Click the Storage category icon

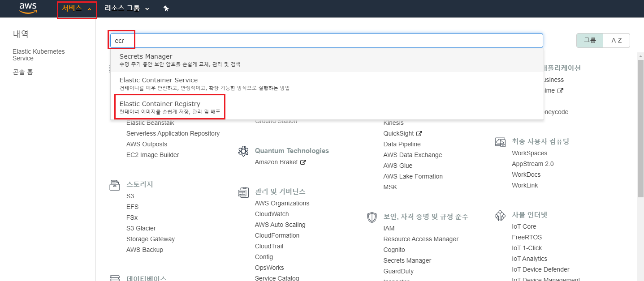[x=115, y=185]
